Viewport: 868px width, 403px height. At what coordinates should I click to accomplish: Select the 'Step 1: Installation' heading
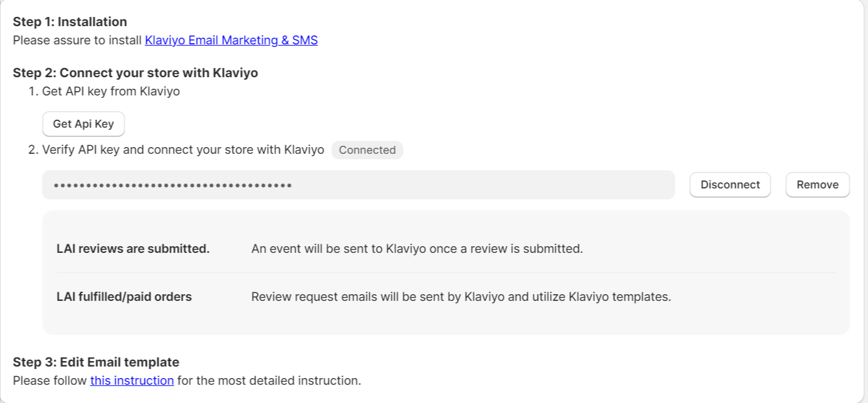(70, 22)
